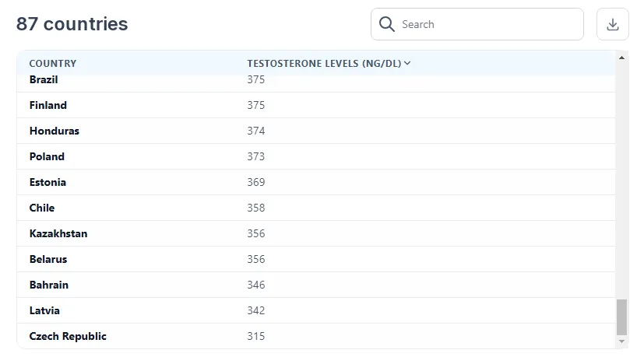Image resolution: width=644 pixels, height=364 pixels.
Task: Choose the Poland row
Action: pos(47,156)
